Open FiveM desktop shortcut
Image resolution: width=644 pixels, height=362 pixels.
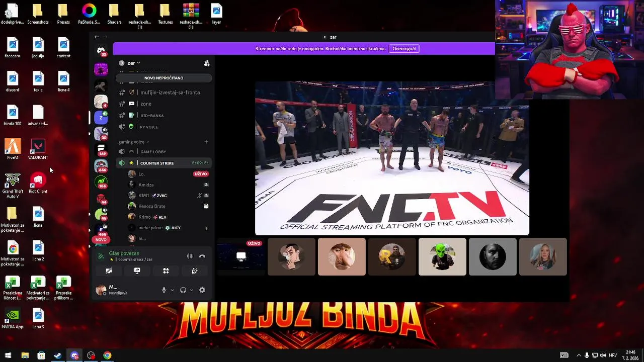pos(13,149)
